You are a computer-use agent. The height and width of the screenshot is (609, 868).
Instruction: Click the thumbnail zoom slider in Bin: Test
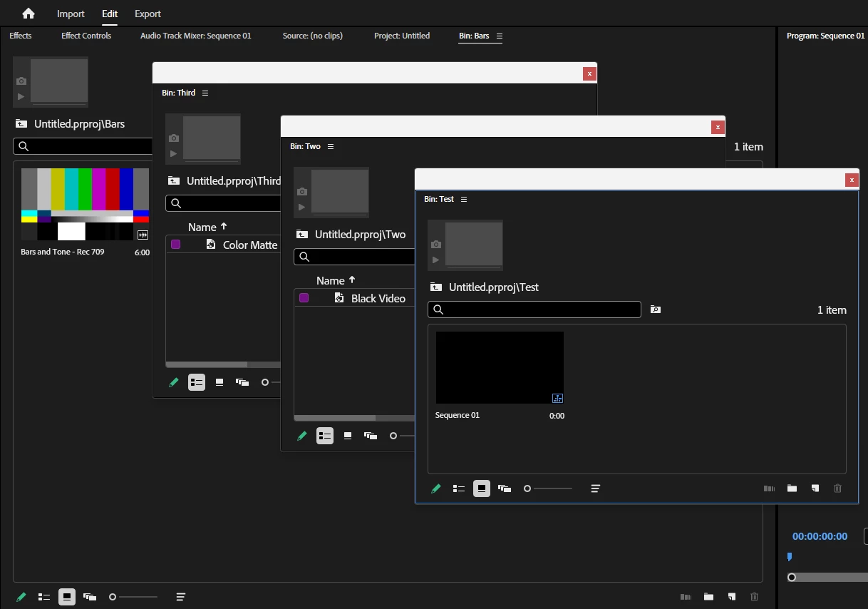click(x=548, y=488)
